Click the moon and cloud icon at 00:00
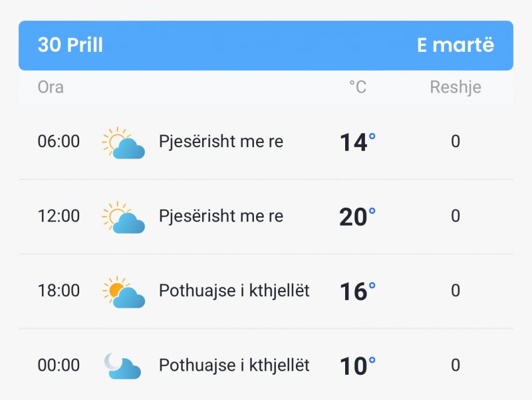The width and height of the screenshot is (532, 400). click(122, 366)
